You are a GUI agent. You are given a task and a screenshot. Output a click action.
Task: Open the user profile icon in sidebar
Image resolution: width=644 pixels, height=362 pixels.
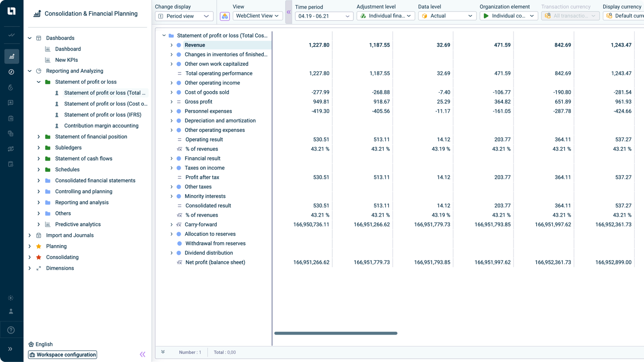pos(11,311)
